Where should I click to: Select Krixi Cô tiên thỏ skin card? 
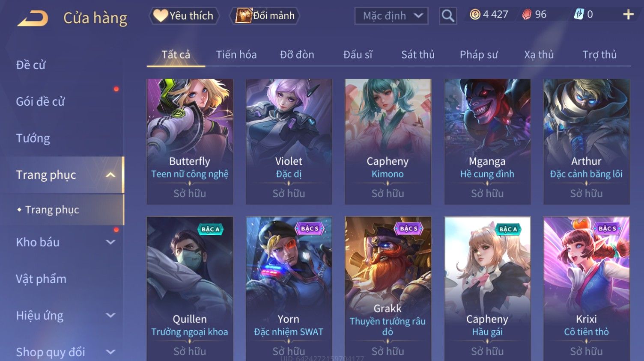coord(586,289)
